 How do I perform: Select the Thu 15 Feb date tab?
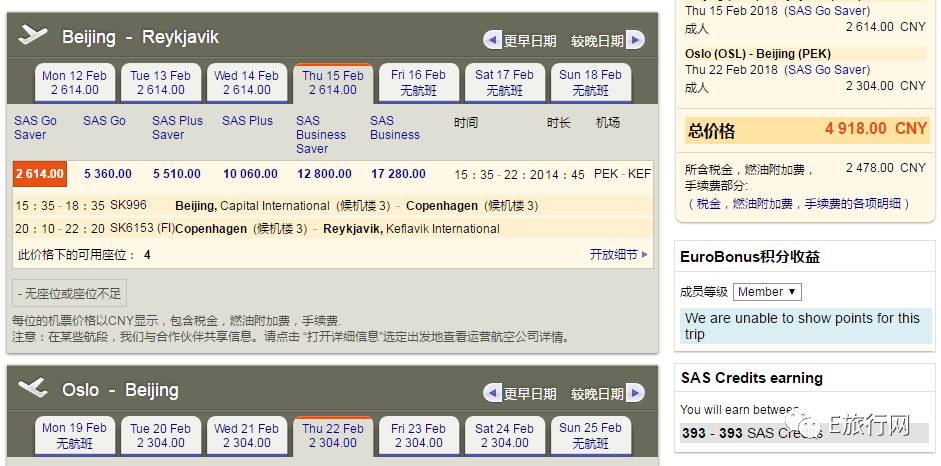333,83
